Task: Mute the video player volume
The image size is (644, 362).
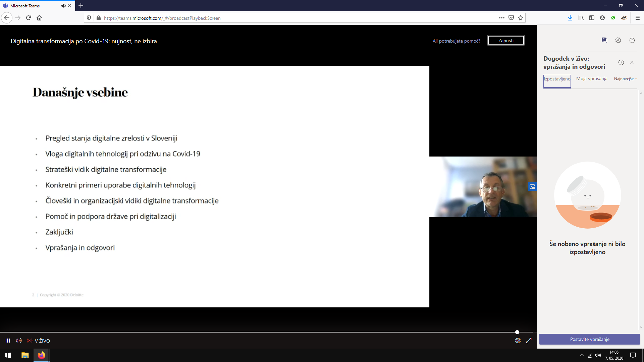Action: tap(19, 341)
